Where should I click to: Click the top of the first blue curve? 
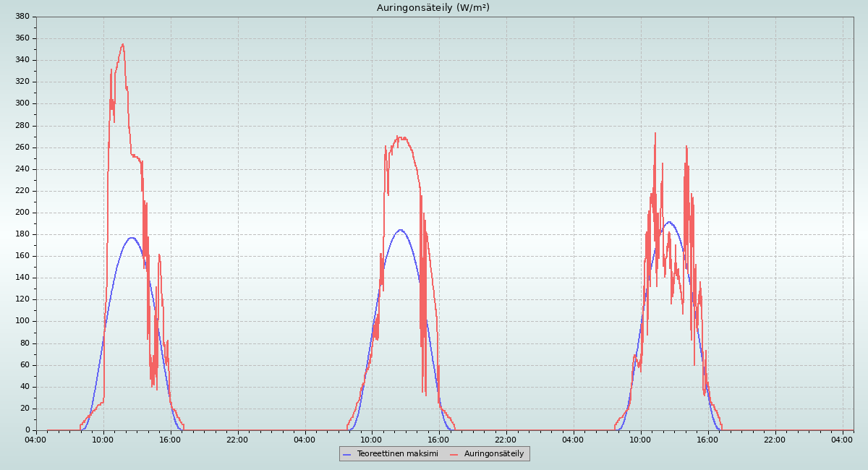132,238
